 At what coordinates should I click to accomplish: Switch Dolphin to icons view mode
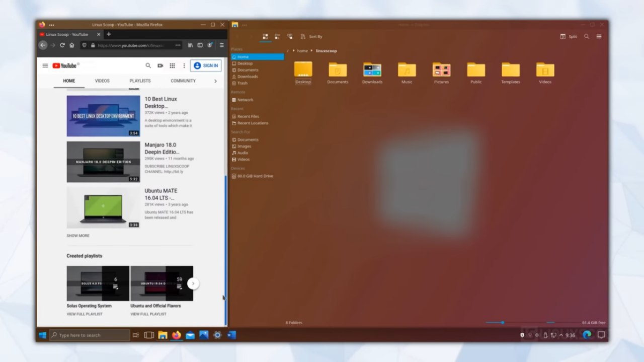pyautogui.click(x=265, y=36)
